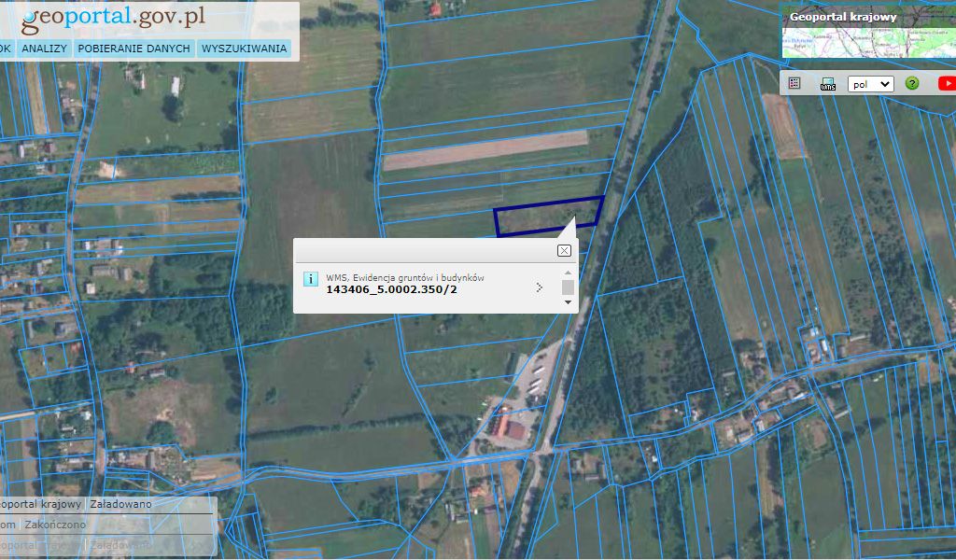Click the geoportal.gov.pl logo
The height and width of the screenshot is (560, 956).
click(113, 19)
